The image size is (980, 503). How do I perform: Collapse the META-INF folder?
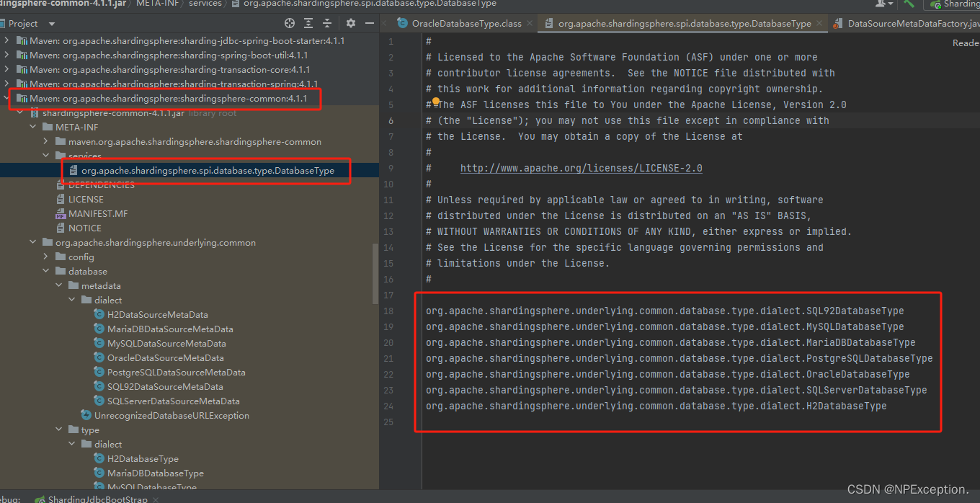(x=33, y=127)
